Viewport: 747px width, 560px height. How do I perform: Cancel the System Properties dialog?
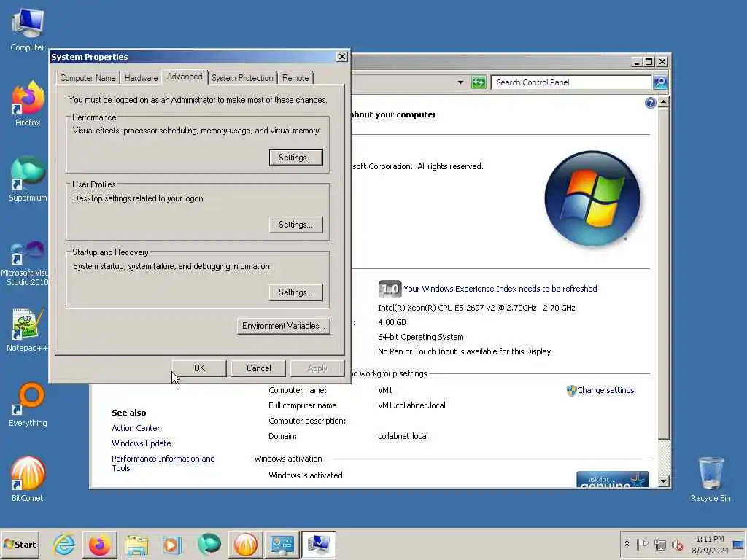pyautogui.click(x=259, y=368)
